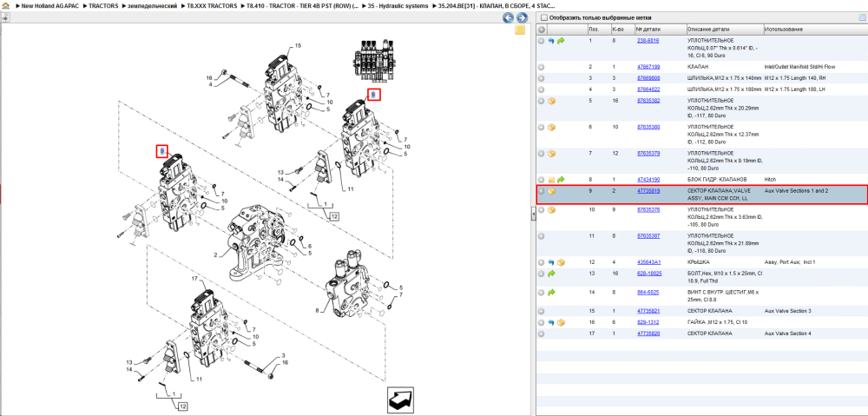The width and height of the screenshot is (868, 416).
Task: Open part number link 87635387
Action: [x=648, y=236]
